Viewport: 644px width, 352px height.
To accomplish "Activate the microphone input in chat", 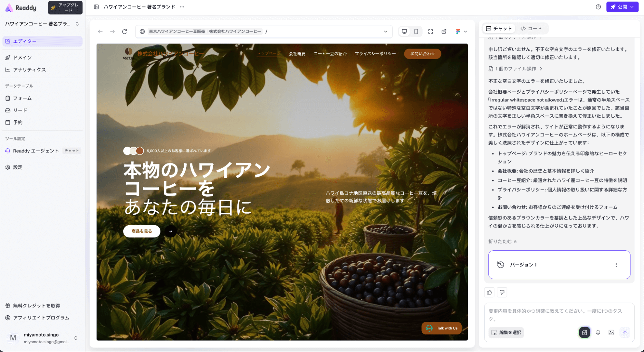I will click(598, 332).
